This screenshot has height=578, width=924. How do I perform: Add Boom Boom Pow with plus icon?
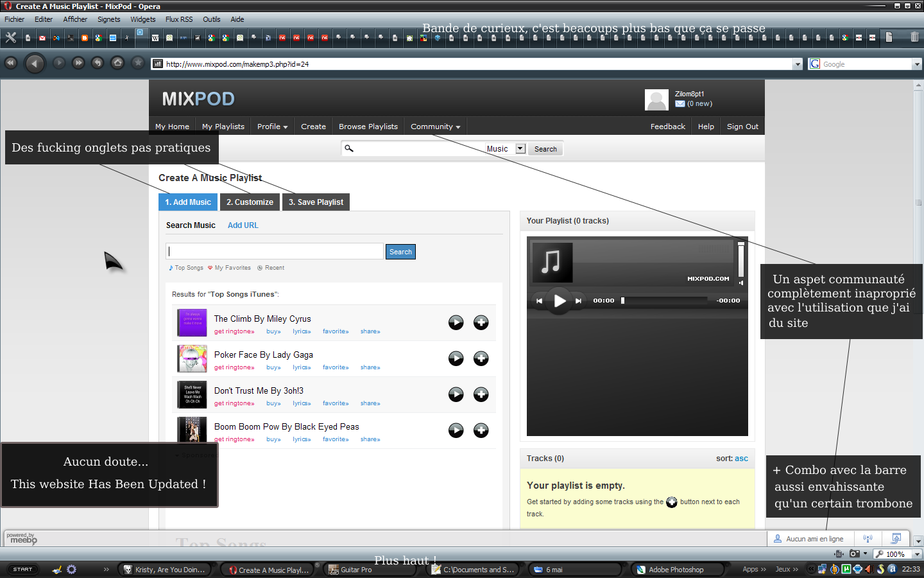pos(481,430)
